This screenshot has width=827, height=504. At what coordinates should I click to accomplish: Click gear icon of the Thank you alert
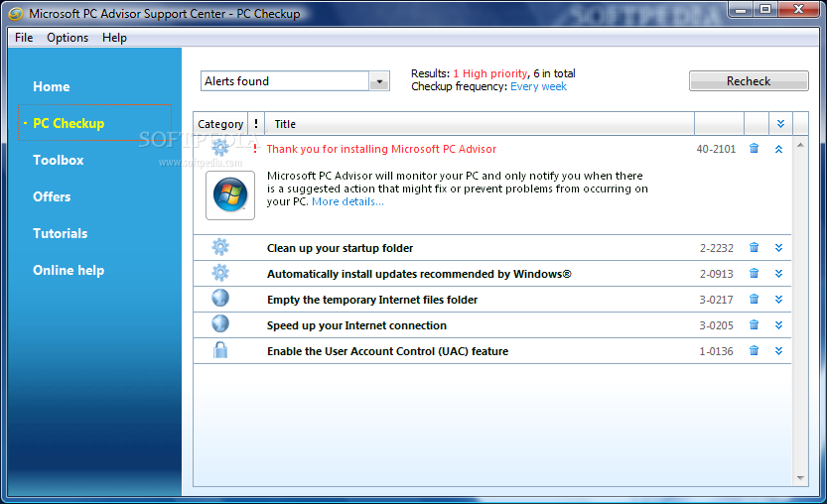tap(220, 147)
